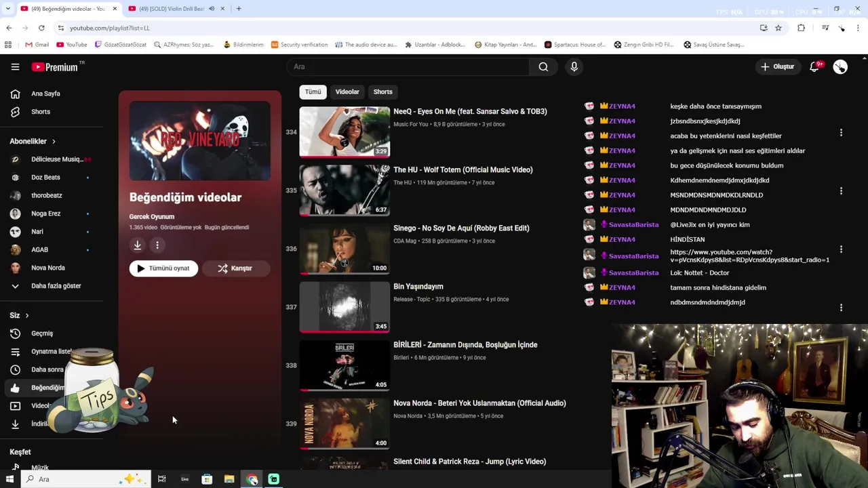Screen dimensions: 868x488
Task: Open BİRİLERİ - Zamanın Dışında video title
Action: 465,345
